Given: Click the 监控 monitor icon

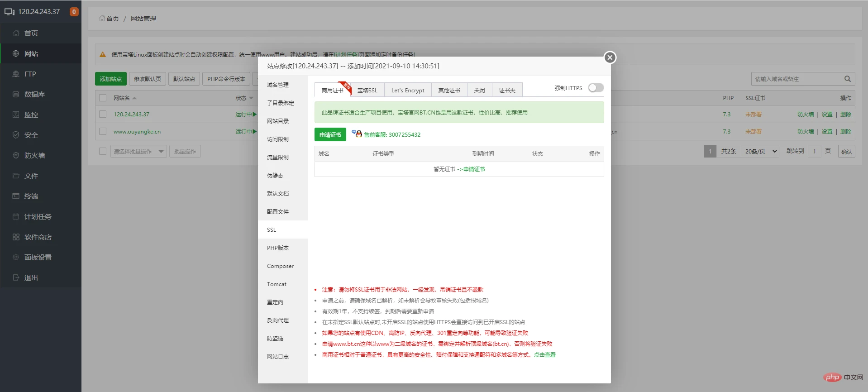Looking at the screenshot, I should [16, 115].
